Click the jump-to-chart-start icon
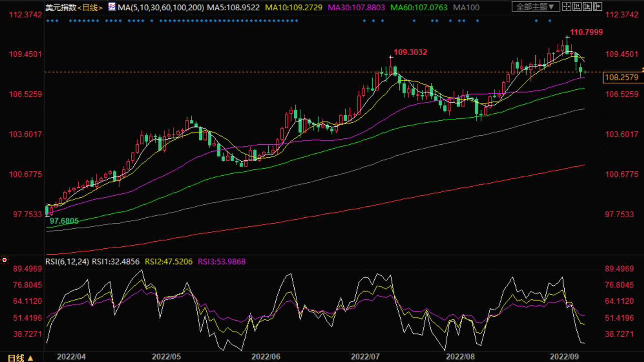This screenshot has height=362, width=644. coord(577,6)
